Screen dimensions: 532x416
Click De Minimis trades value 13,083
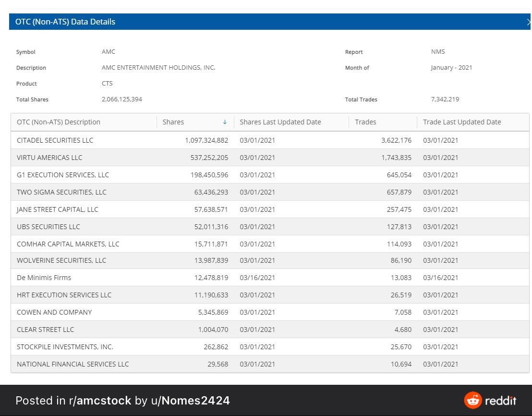tap(401, 278)
